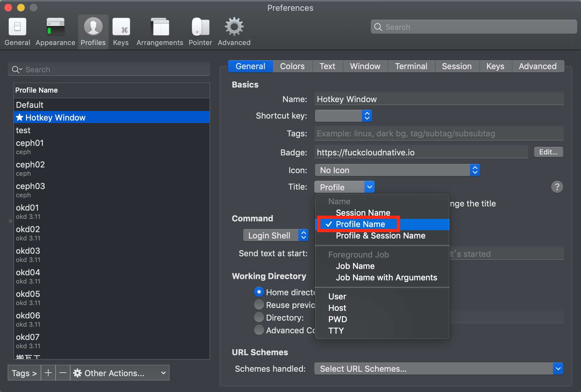Click the profile Name text field
Screen dimensions: 581x392
click(x=439, y=99)
